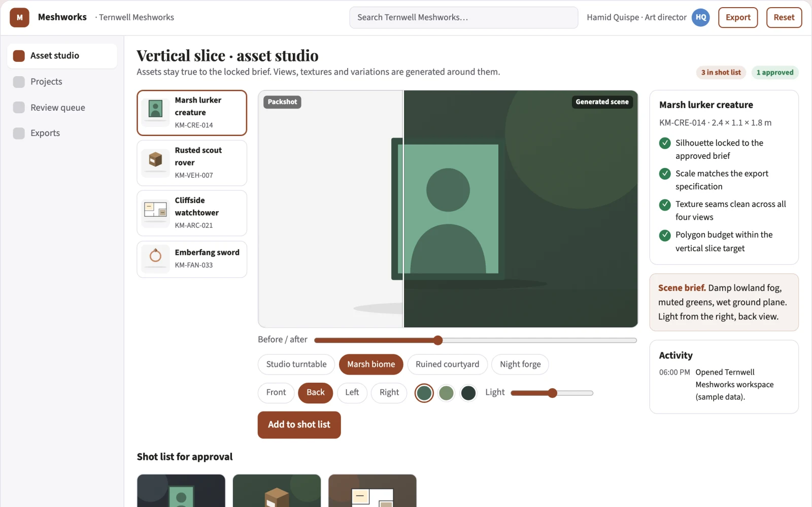Viewport: 812px width, 507px height.
Task: Open the dark marsh creature shot thumbnail
Action: click(181, 491)
